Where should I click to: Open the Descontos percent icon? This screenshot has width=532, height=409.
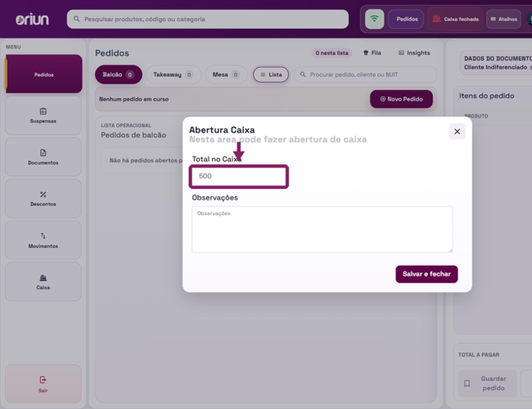43,194
